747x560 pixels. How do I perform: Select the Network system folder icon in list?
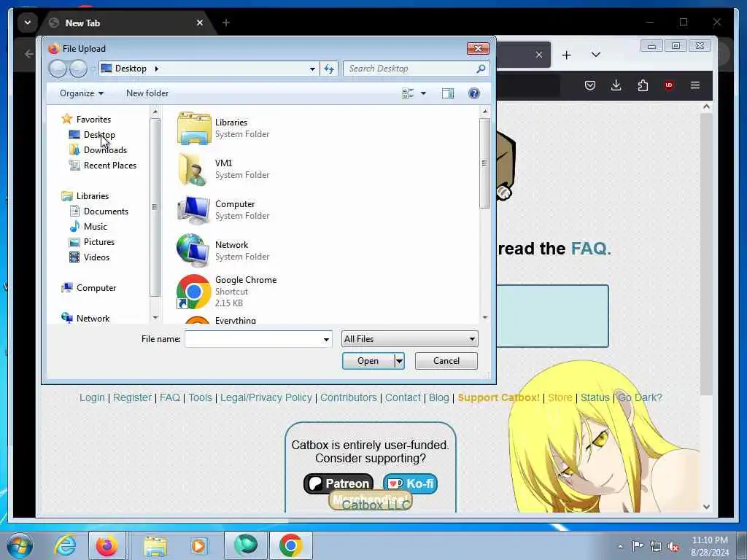pos(193,250)
